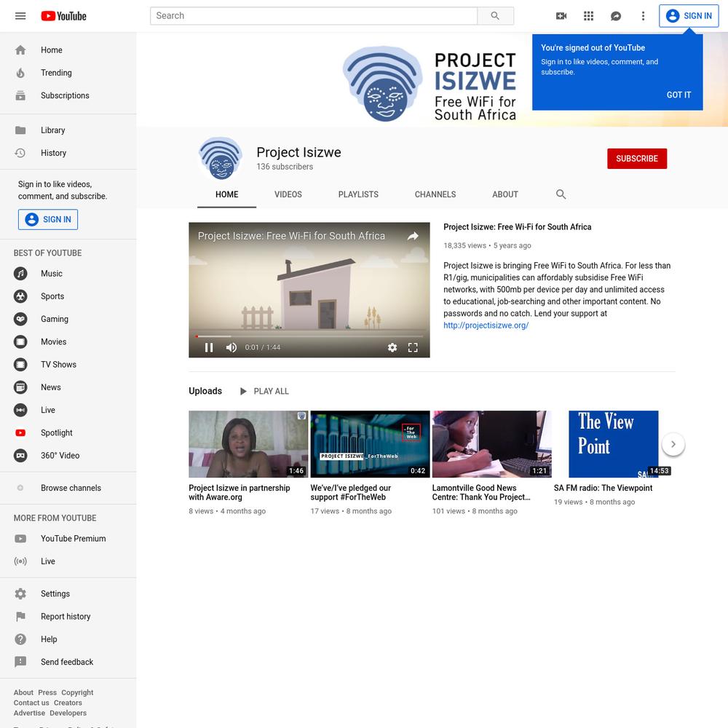
Task: Click SIGN IN in the sidebar
Action: (48, 220)
